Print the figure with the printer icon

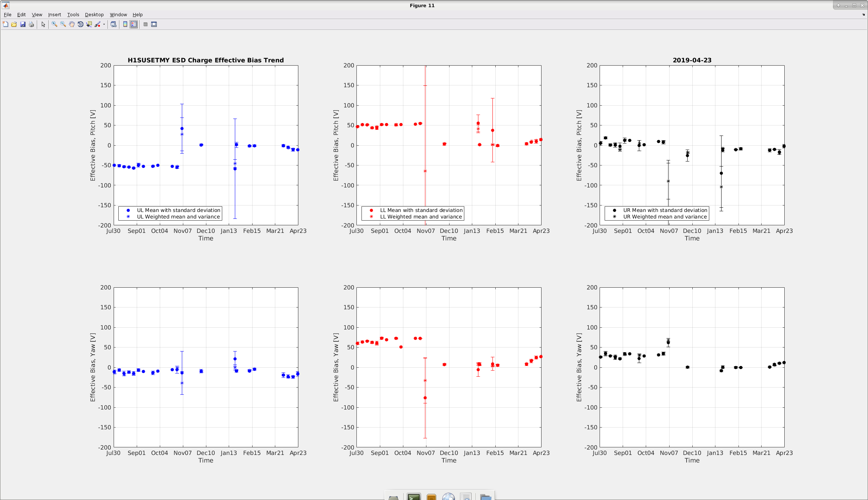[31, 25]
